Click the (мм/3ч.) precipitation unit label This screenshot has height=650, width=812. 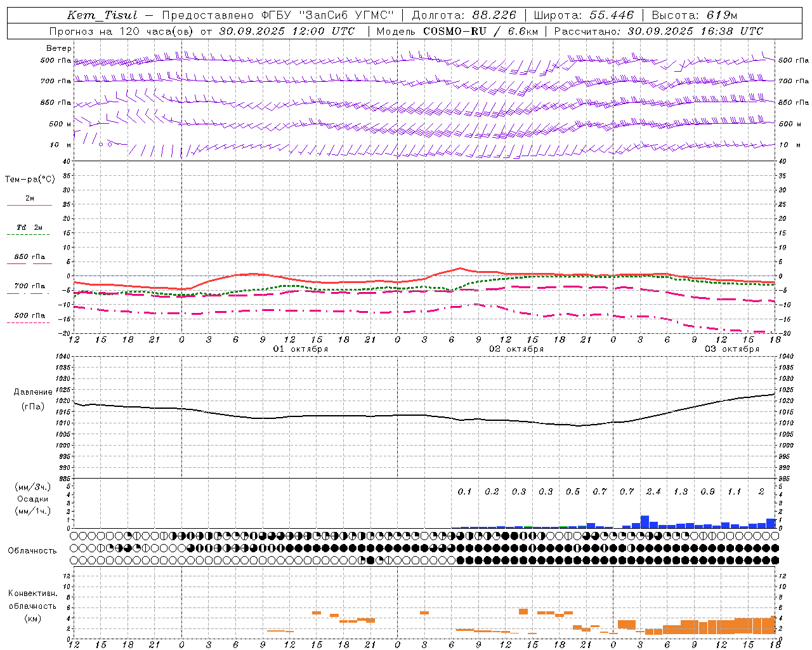33,487
